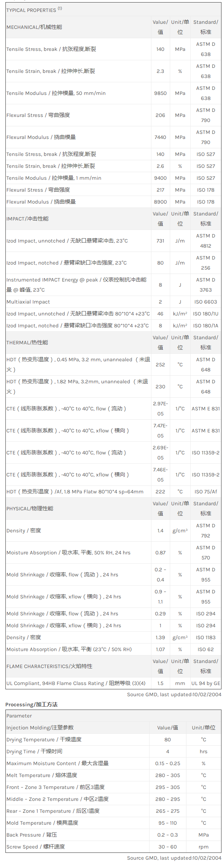
Task: Select the Injection Molding/注塑参数 header cell
Action: tap(40, 728)
